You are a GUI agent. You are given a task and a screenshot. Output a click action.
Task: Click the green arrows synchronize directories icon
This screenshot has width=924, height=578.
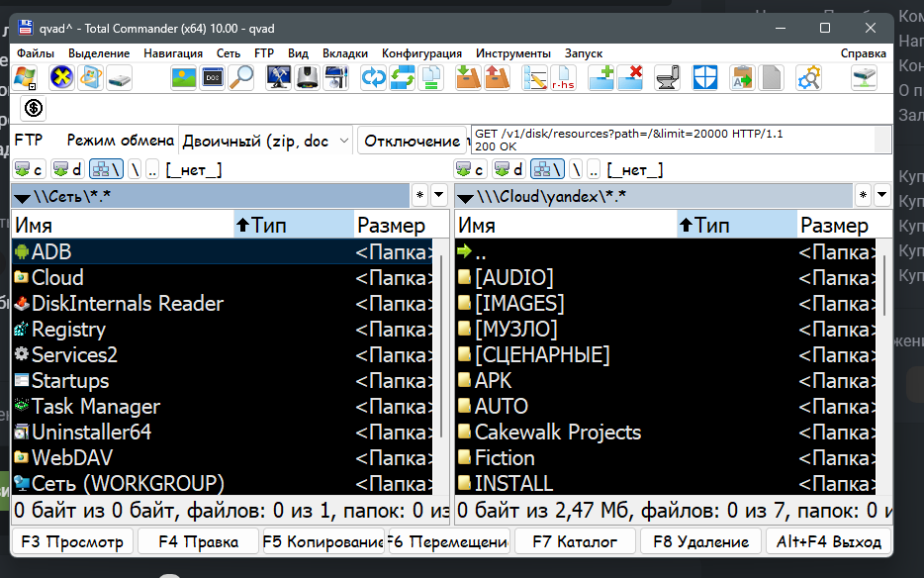point(402,78)
